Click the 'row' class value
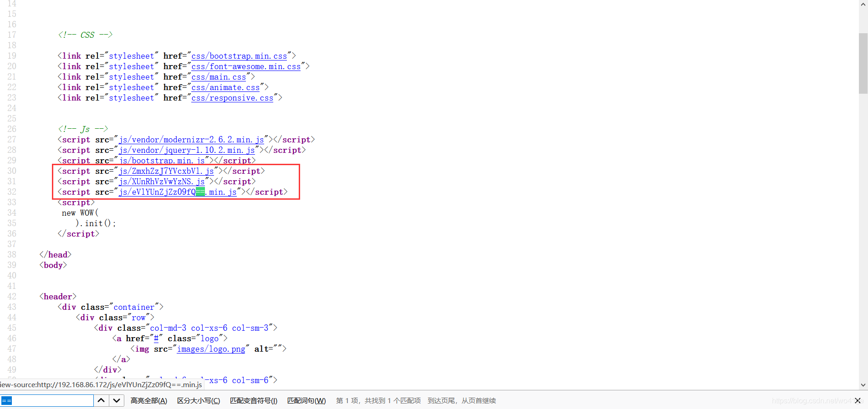Viewport: 868px width, 409px height. coord(138,318)
